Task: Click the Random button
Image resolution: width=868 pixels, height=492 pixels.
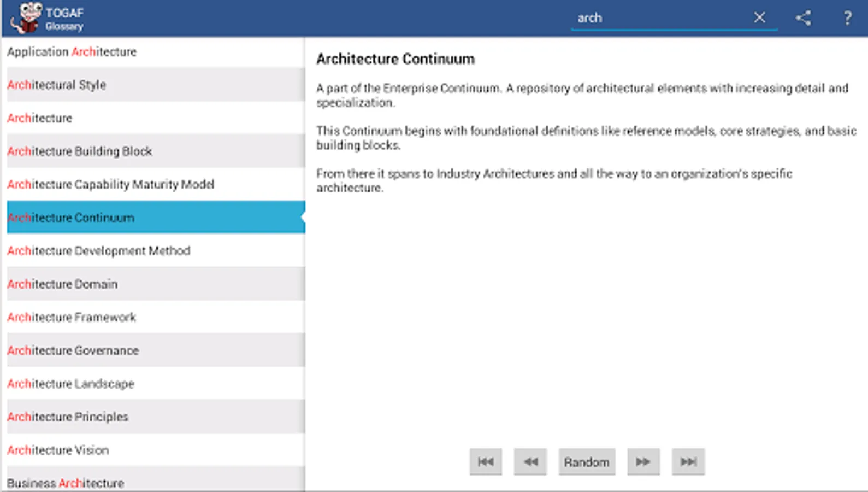Action: click(x=587, y=462)
